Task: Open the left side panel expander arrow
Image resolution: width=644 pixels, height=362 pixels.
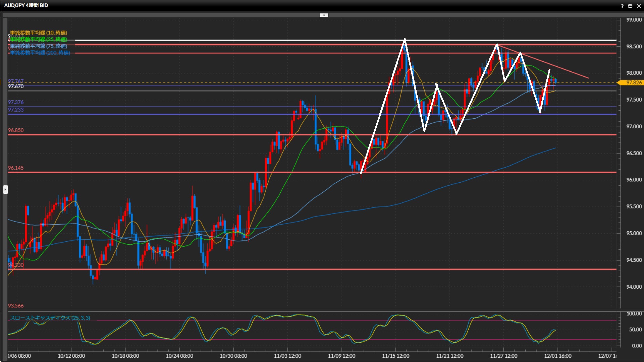Action: (x=5, y=190)
